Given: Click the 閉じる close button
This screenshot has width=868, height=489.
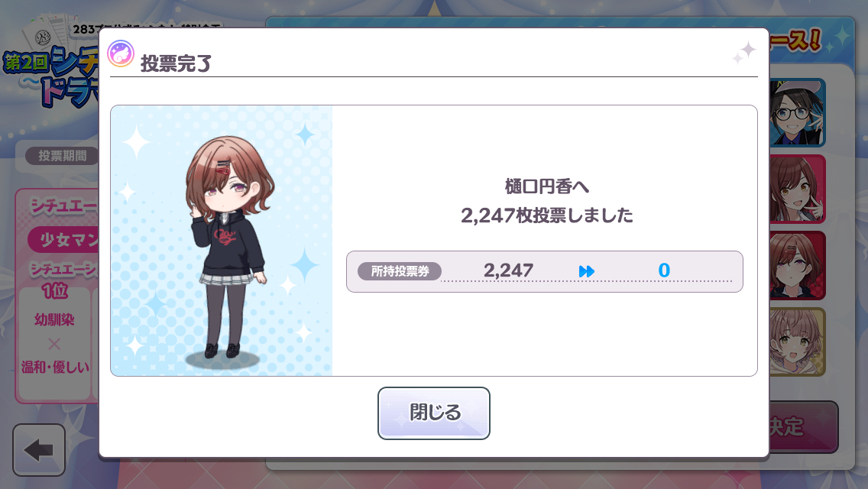Looking at the screenshot, I should (x=433, y=413).
